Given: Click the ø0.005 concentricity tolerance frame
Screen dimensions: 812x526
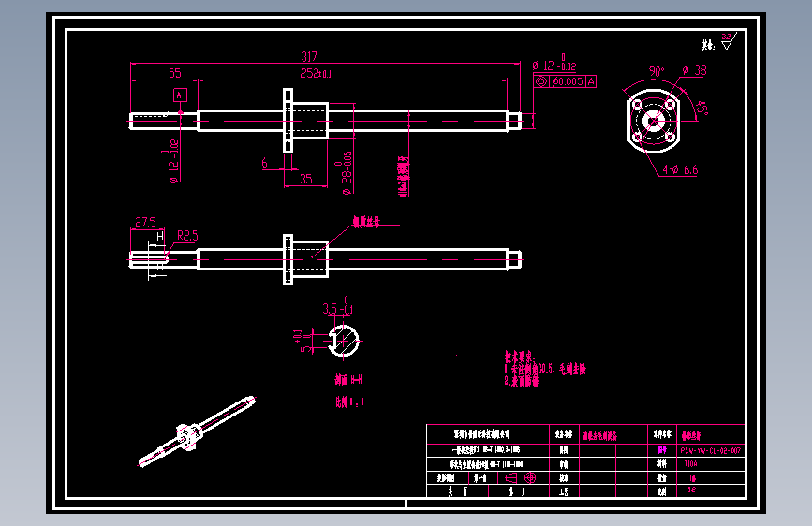Looking at the screenshot, I should click(565, 81).
